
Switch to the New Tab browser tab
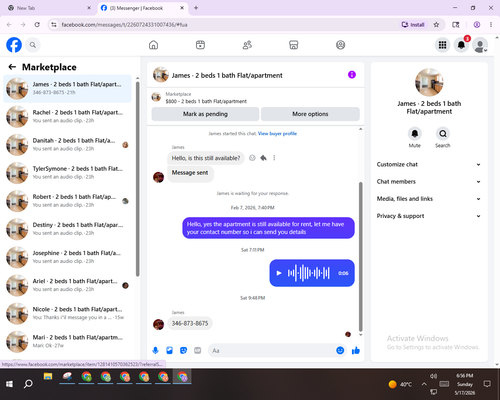[x=49, y=8]
